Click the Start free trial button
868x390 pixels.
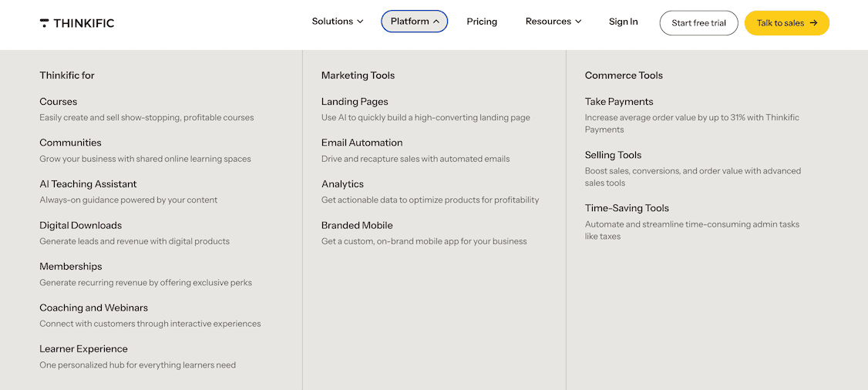point(698,23)
